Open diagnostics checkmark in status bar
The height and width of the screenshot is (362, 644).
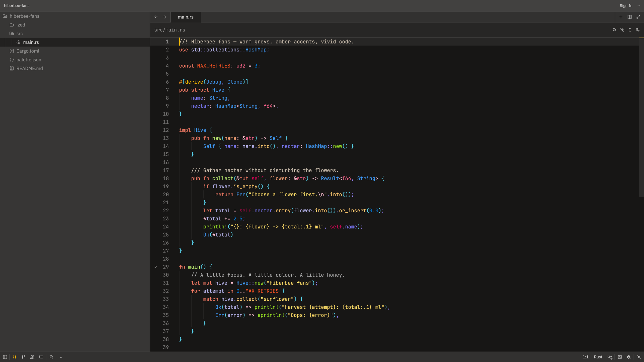pyautogui.click(x=61, y=357)
